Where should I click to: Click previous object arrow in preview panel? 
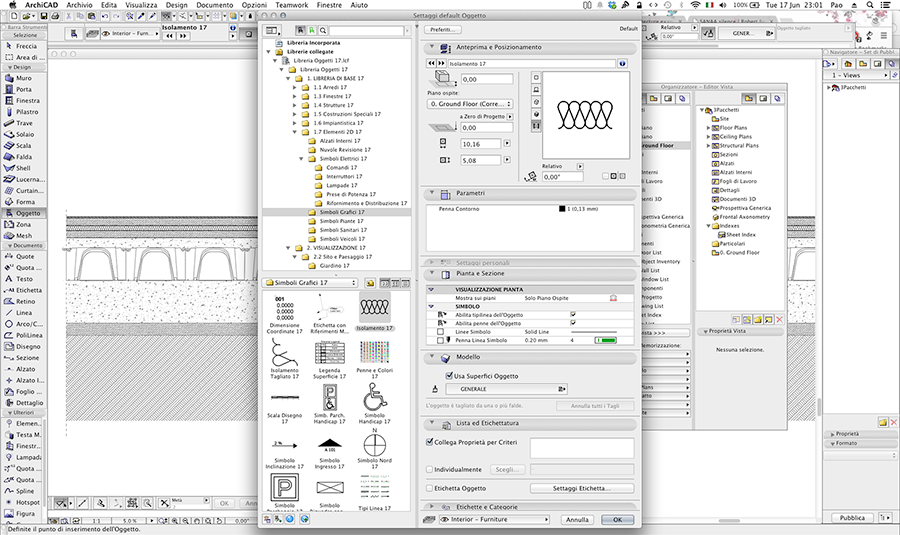431,64
